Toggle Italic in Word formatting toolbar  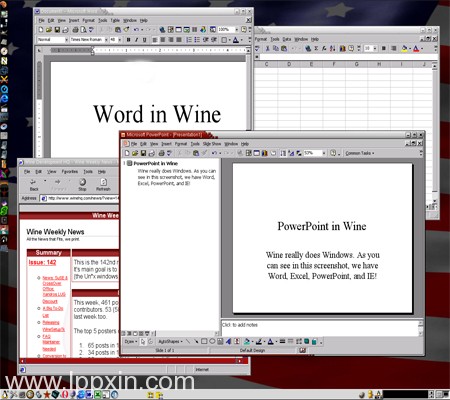pos(136,40)
